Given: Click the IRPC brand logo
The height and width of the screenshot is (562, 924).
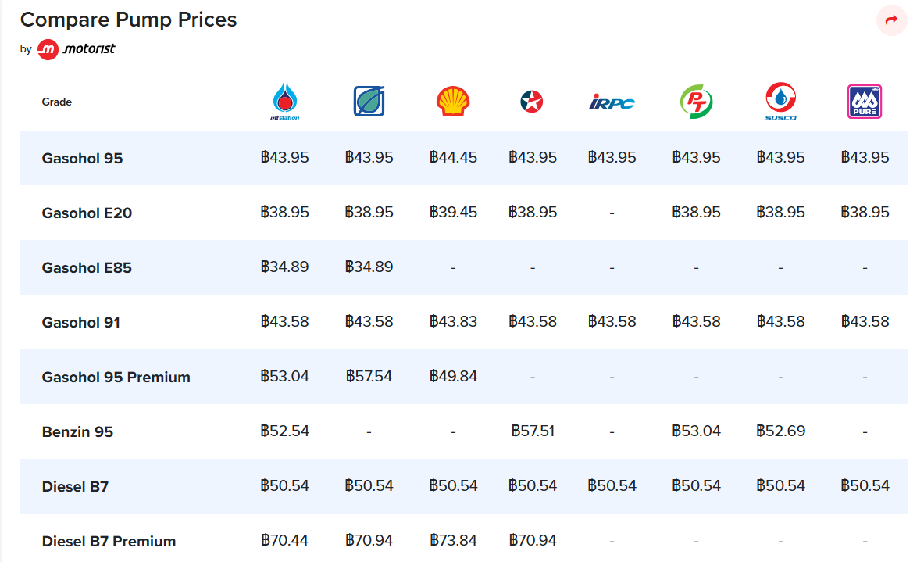Looking at the screenshot, I should pyautogui.click(x=612, y=102).
